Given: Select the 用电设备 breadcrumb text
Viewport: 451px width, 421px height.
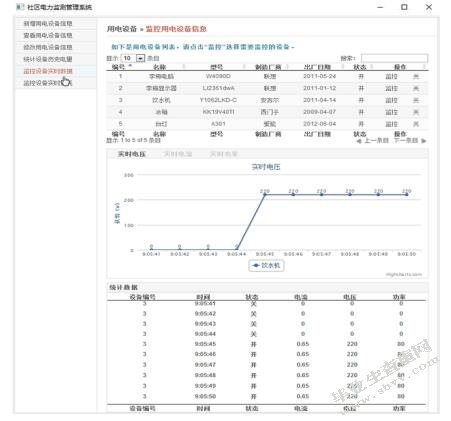Looking at the screenshot, I should (x=122, y=29).
